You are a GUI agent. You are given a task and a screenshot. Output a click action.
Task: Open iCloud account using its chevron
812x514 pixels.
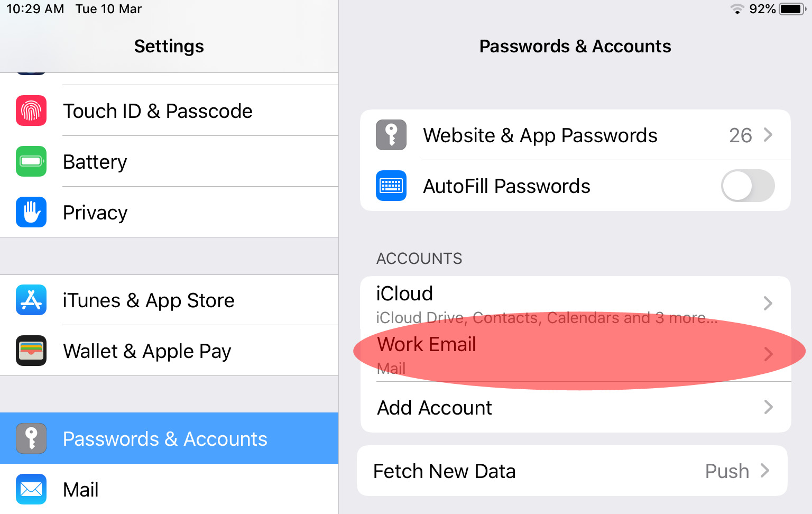click(x=768, y=303)
